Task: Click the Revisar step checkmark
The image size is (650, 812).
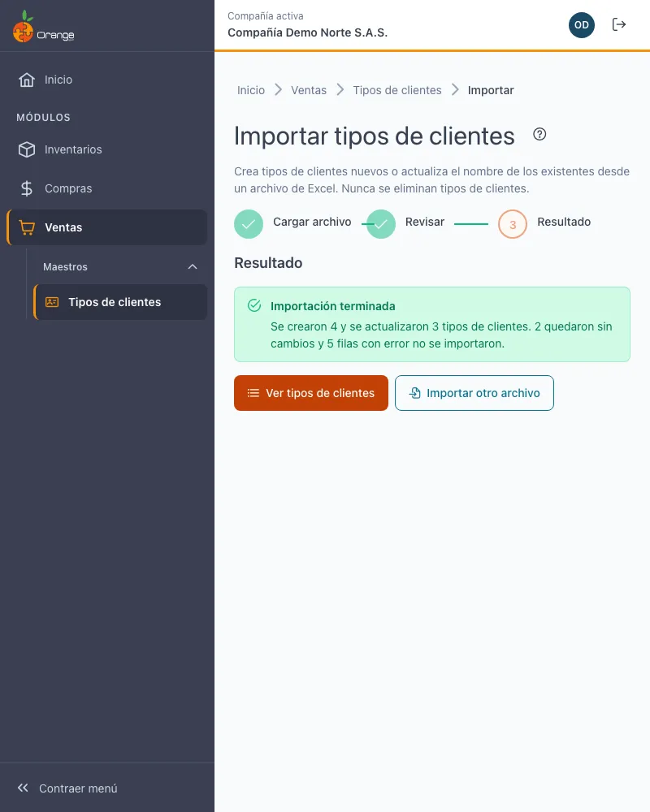Action: coord(381,224)
